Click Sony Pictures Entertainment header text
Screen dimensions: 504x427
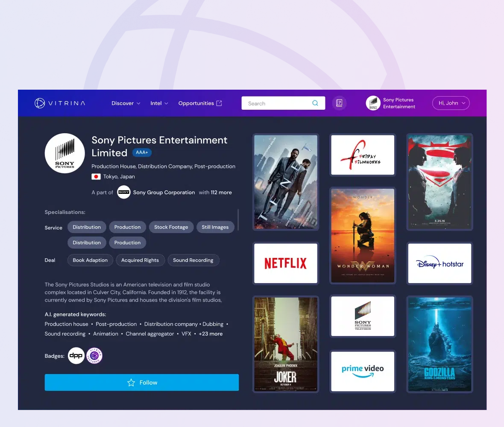[x=399, y=103]
